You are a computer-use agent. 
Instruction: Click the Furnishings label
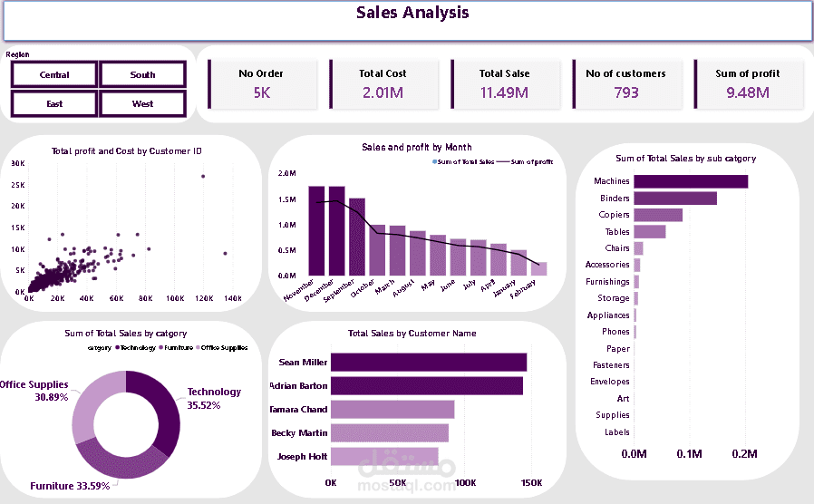607,282
